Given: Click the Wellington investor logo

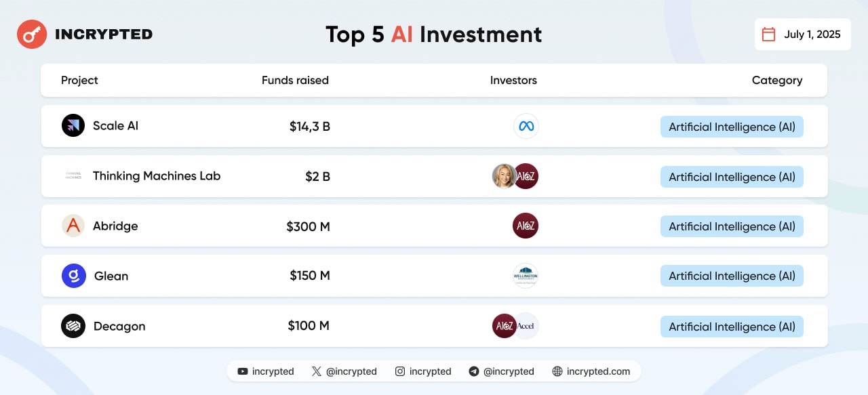Looking at the screenshot, I should coord(526,276).
